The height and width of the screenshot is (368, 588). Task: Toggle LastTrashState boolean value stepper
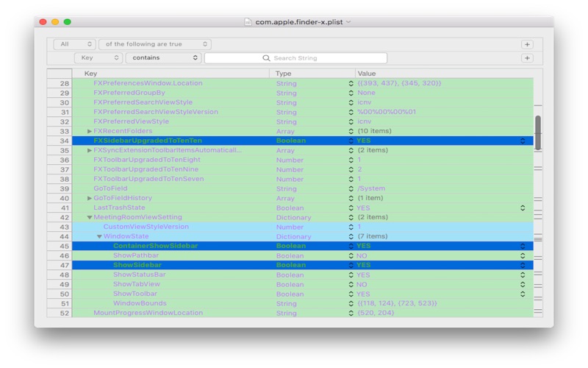click(523, 208)
